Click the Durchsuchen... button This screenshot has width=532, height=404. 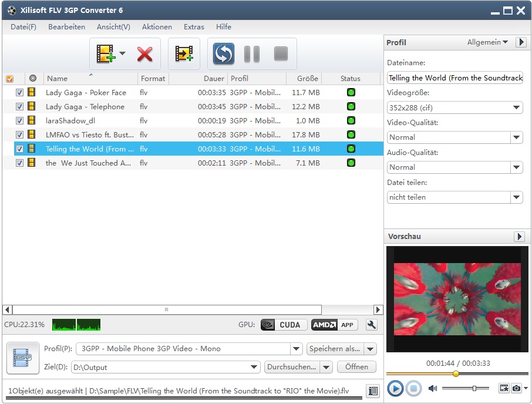click(292, 367)
